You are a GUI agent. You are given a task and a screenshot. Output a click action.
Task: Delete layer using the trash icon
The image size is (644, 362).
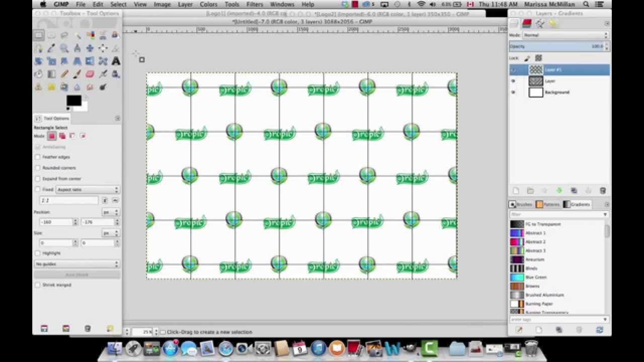(x=603, y=191)
